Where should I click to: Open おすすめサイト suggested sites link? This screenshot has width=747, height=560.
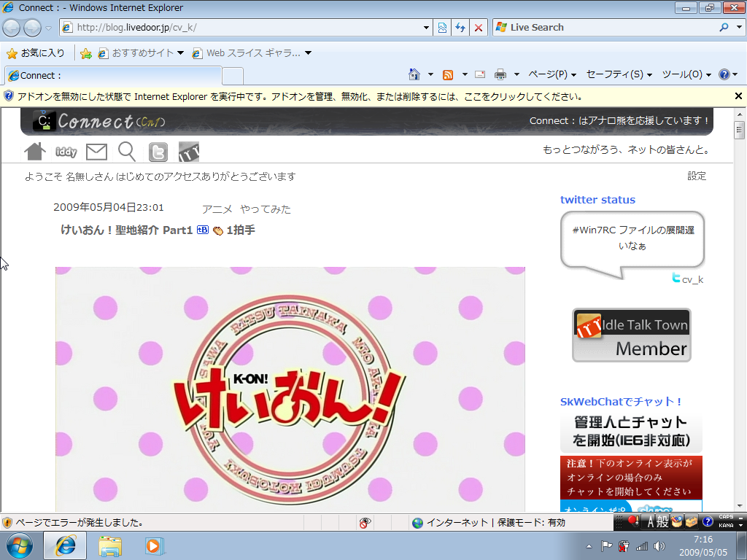click(141, 52)
